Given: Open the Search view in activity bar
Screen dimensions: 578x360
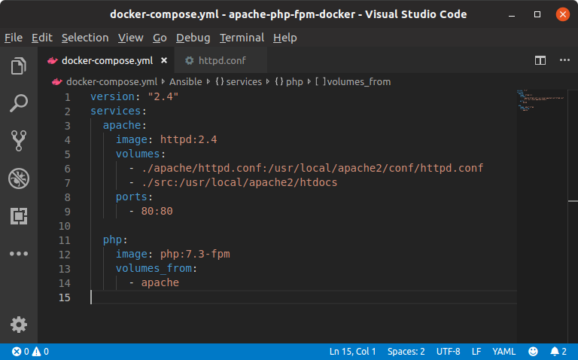Looking at the screenshot, I should pos(18,103).
